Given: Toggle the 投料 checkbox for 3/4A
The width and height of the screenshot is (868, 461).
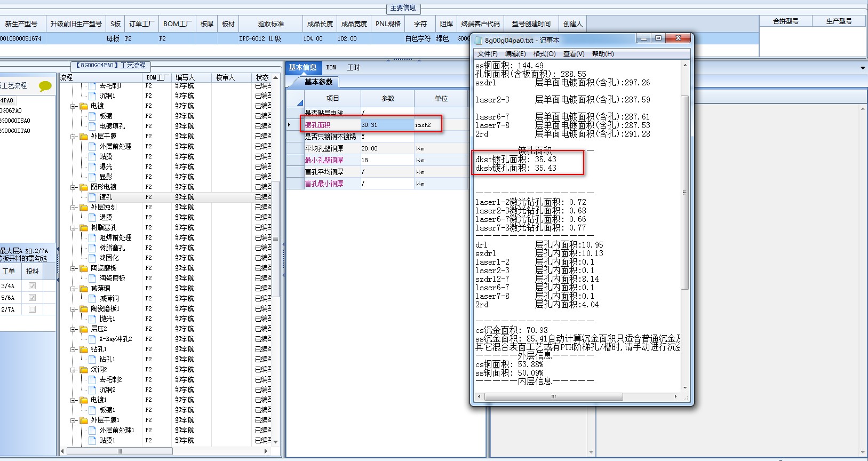Looking at the screenshot, I should pos(32,286).
